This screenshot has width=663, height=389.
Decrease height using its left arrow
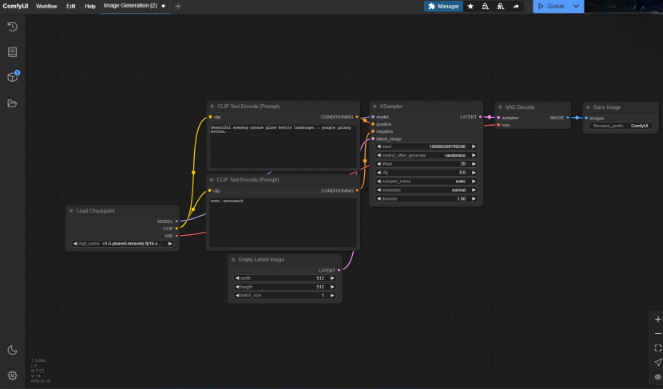(x=237, y=287)
